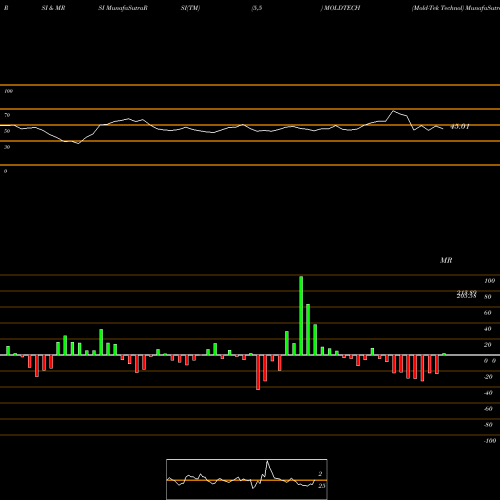Image resolution: width=500 pixels, height=500 pixels.
Task: Click the deepest red MR histogram bar
Action: [x=258, y=372]
